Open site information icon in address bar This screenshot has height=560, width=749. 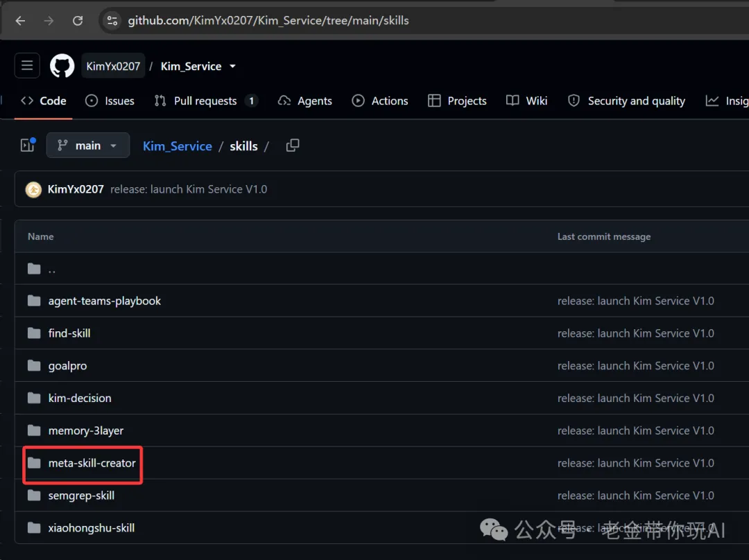point(112,21)
